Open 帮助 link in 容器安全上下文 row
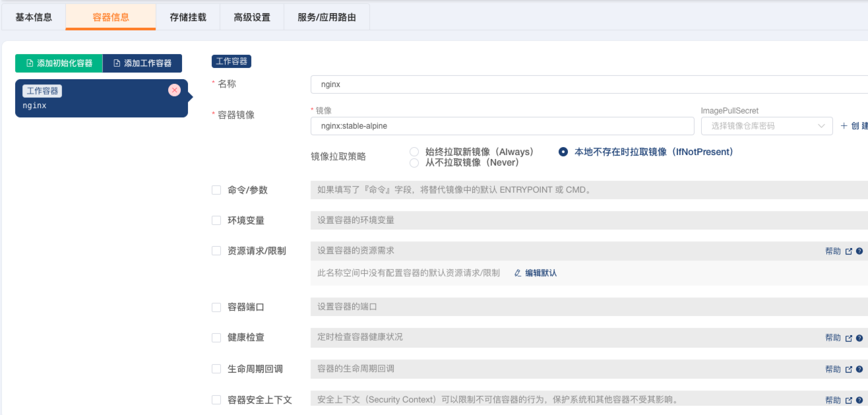This screenshot has height=415, width=868. coord(833,400)
